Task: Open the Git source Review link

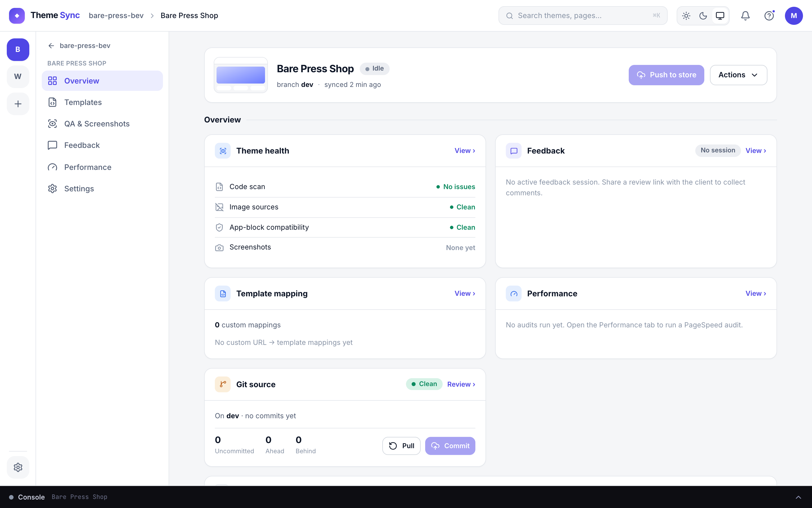Action: tap(461, 384)
